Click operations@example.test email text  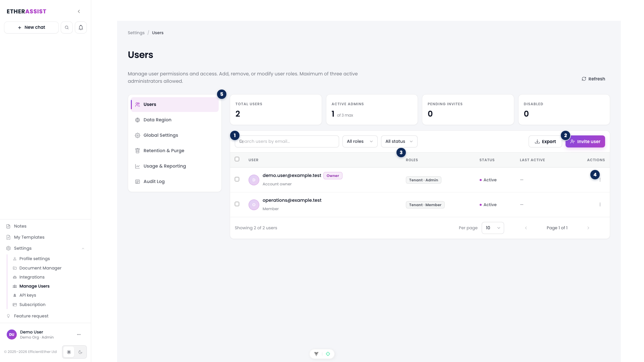coord(292,200)
